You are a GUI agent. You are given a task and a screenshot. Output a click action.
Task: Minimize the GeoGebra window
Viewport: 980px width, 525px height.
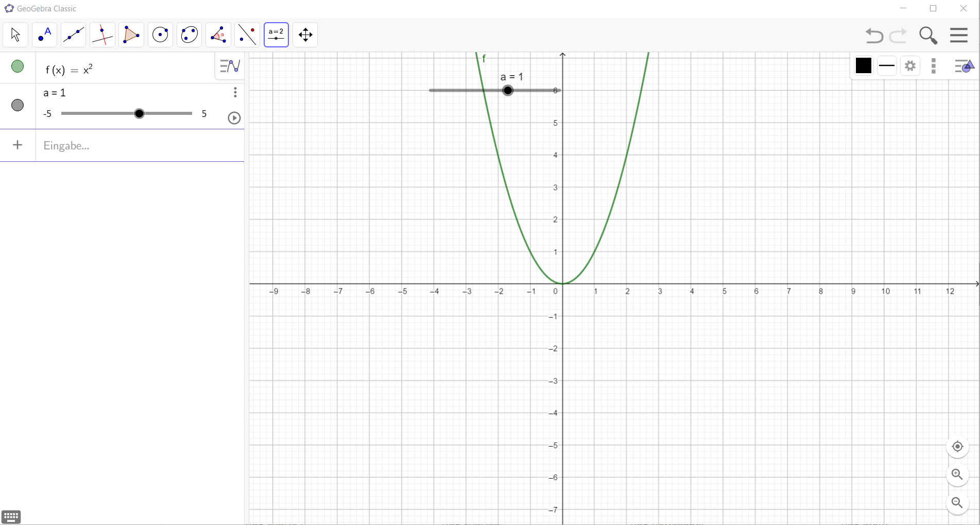pyautogui.click(x=903, y=8)
